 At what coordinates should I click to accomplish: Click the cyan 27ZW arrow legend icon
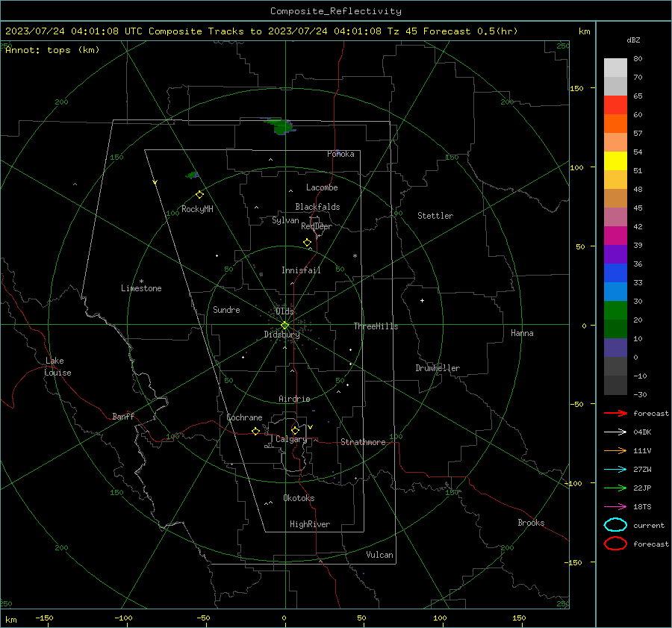coord(615,470)
